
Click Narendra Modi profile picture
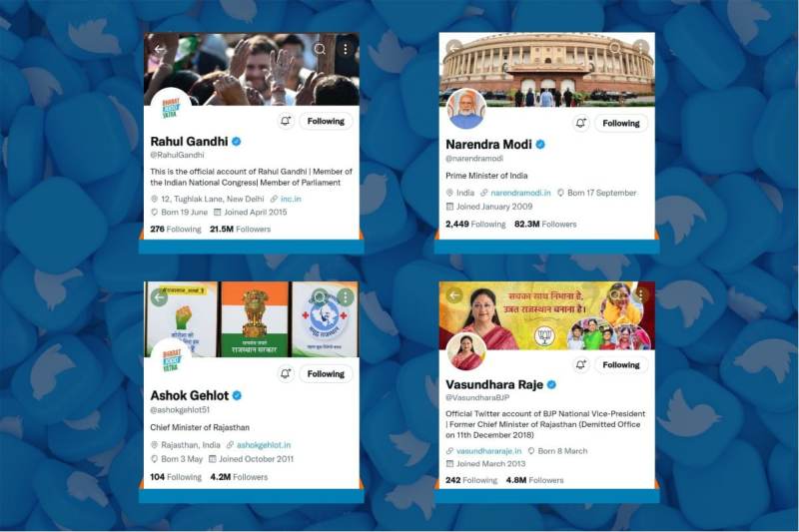click(465, 109)
